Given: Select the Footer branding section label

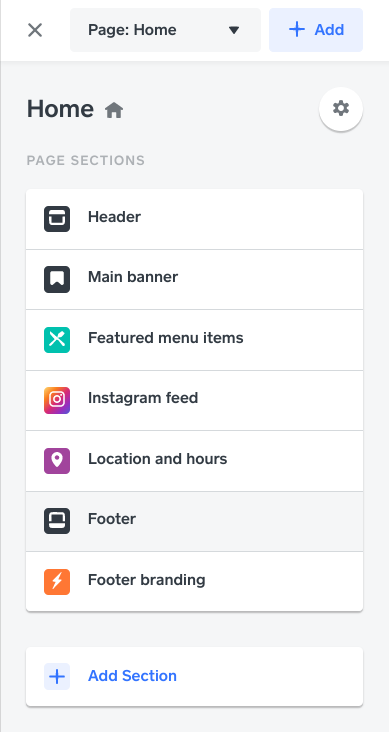Looking at the screenshot, I should click(147, 580).
